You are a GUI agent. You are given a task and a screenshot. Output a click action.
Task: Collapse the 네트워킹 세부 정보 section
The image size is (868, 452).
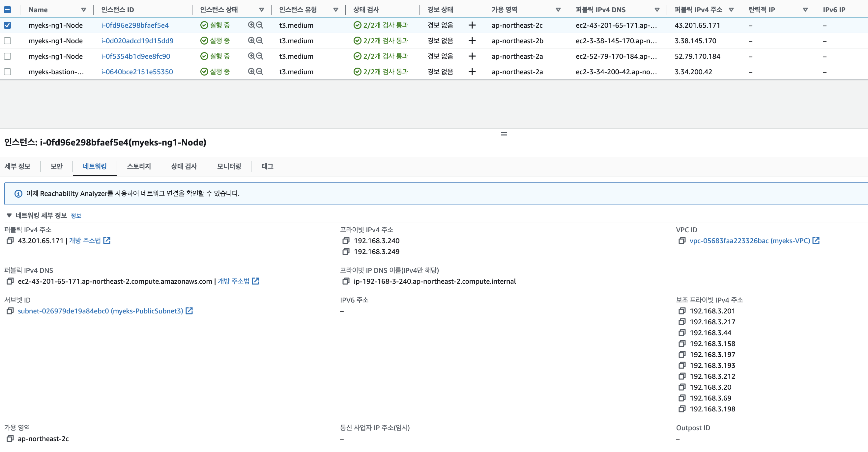click(x=9, y=215)
